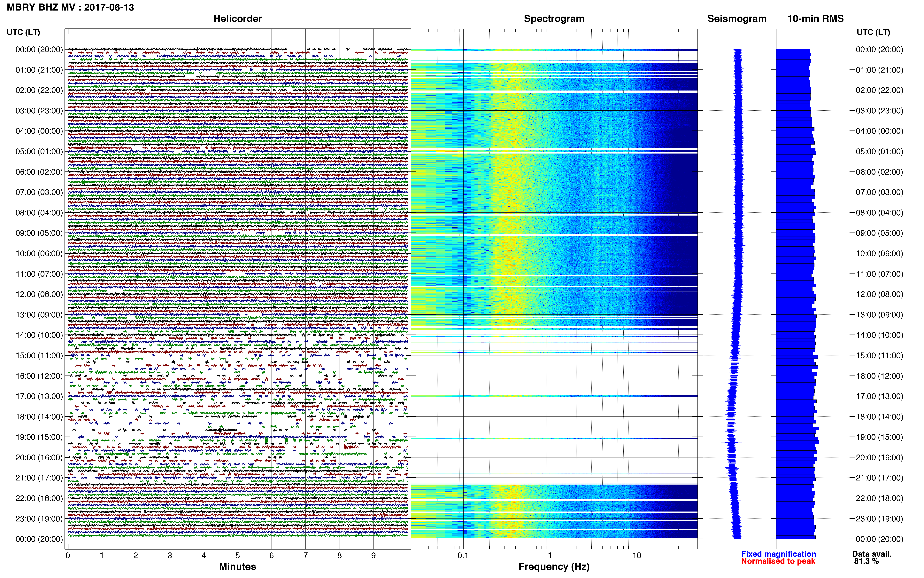Click the left 'UTC (LT)' axis label

(x=23, y=32)
